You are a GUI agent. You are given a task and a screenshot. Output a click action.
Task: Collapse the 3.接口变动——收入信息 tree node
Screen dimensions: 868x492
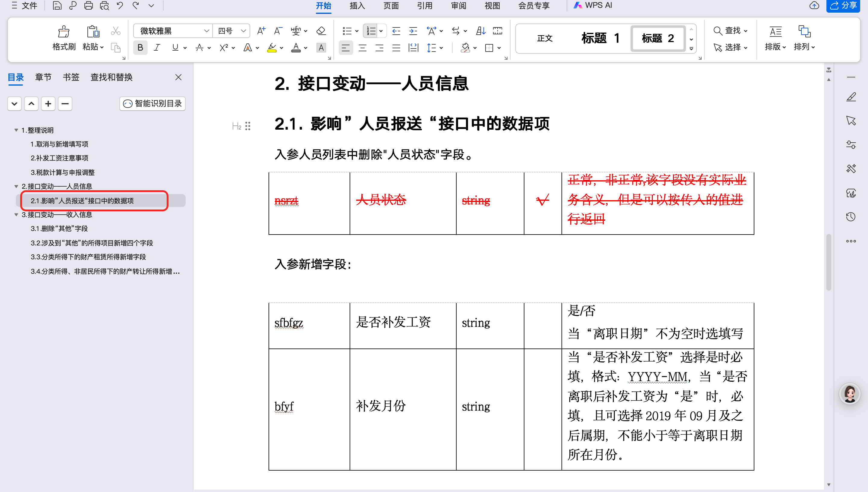tap(16, 215)
